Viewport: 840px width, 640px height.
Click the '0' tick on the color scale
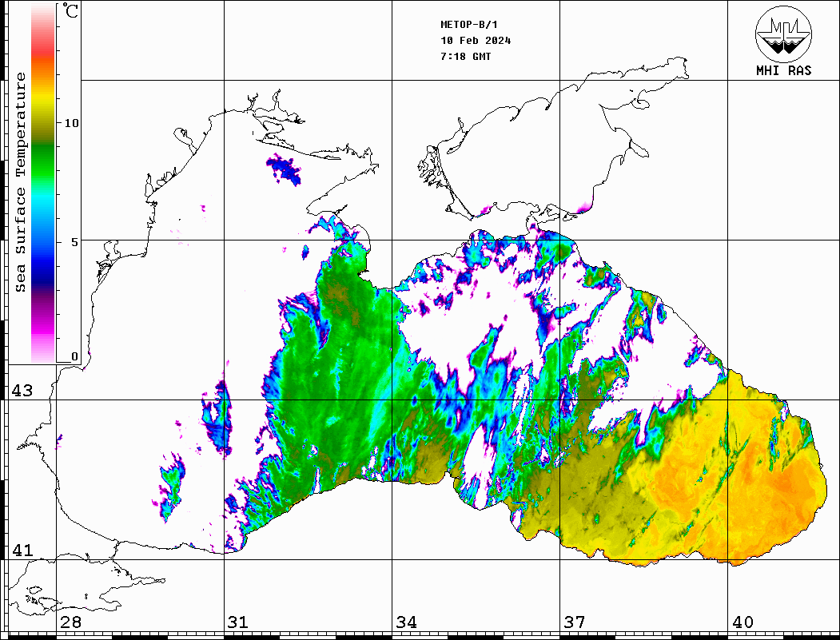(74, 356)
